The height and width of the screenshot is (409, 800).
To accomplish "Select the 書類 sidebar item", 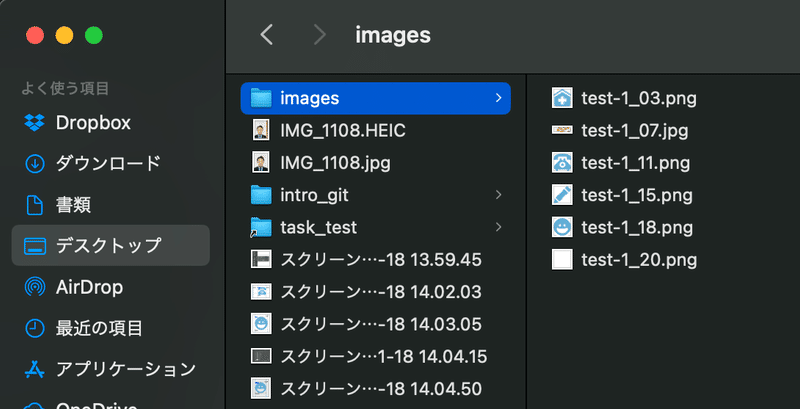I will pos(110,205).
